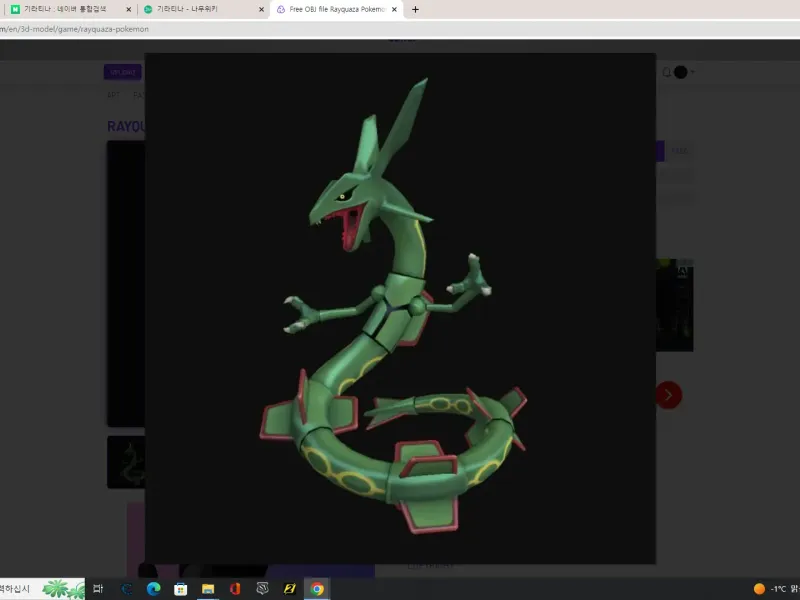Close the Free OBJ file Rayquaza tab
The image size is (800, 600).
[x=394, y=9]
